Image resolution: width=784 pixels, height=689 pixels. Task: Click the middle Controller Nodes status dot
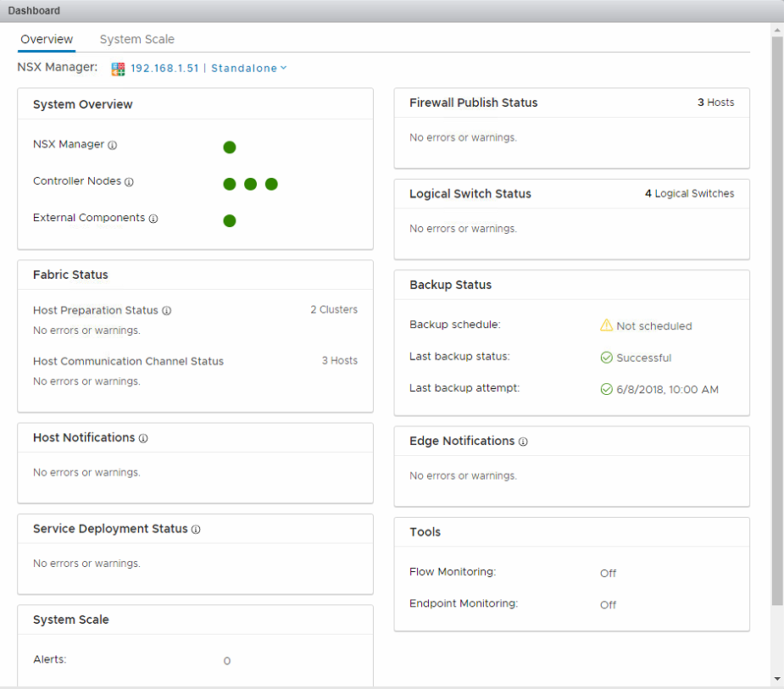(251, 184)
